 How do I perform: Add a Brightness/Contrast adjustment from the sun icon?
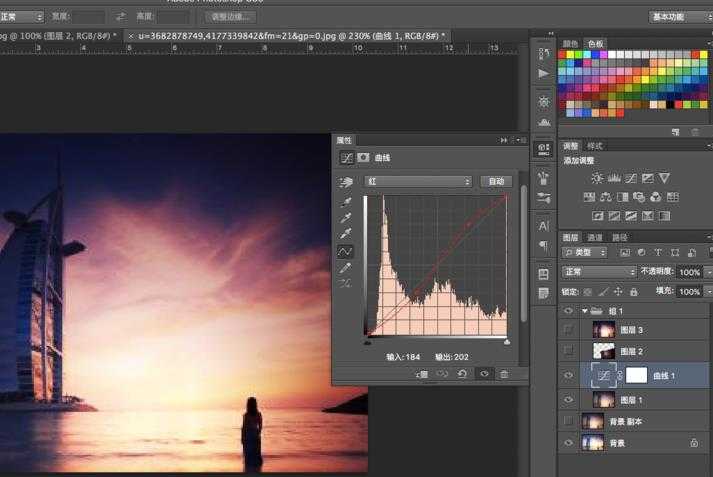click(x=597, y=178)
